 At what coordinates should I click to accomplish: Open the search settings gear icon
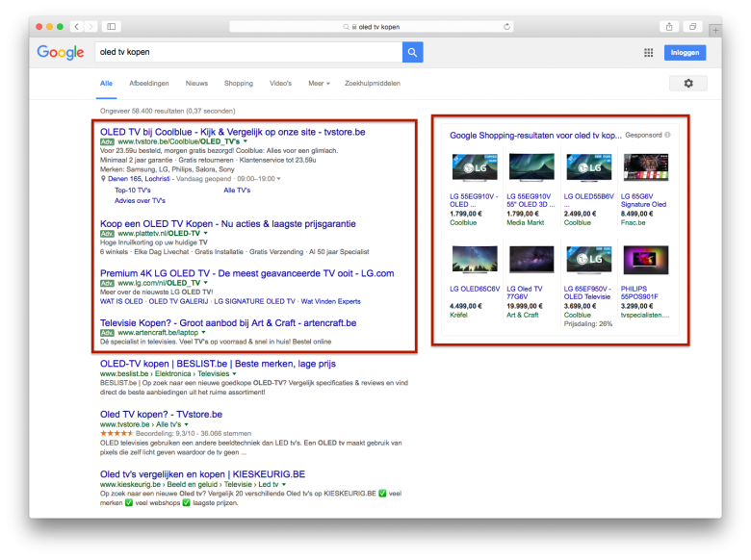point(688,84)
